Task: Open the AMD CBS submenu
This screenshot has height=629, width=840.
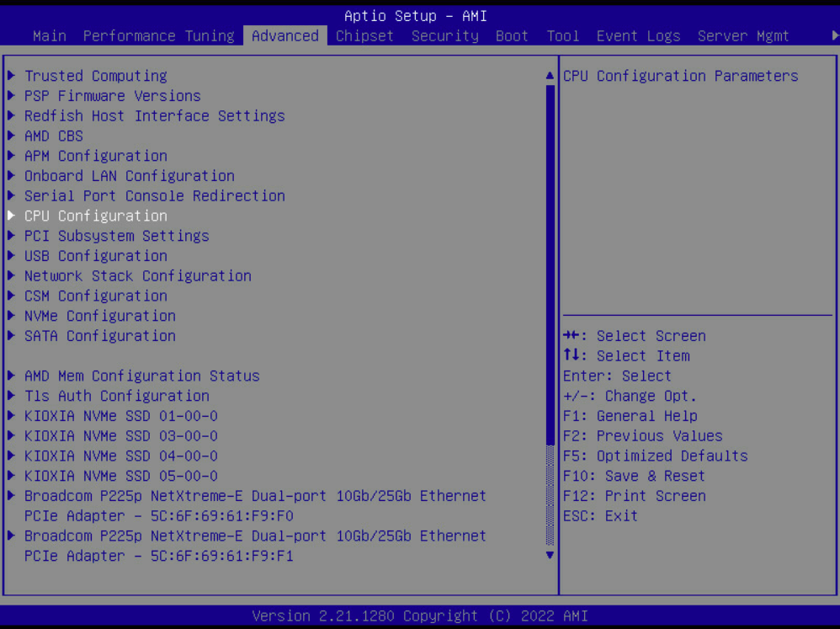Action: tap(54, 136)
